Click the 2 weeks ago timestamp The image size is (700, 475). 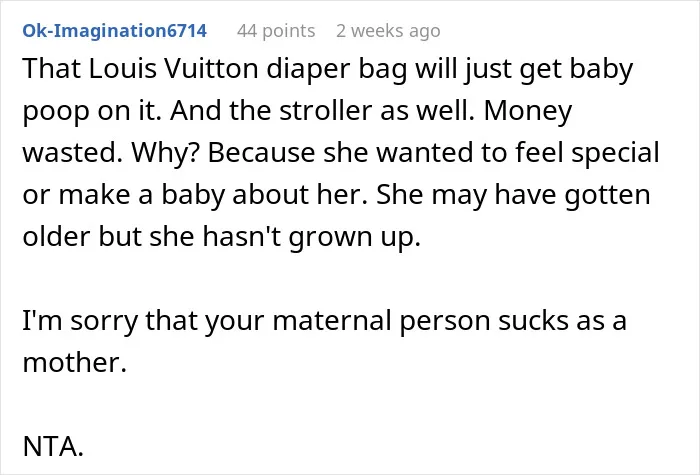tap(388, 31)
